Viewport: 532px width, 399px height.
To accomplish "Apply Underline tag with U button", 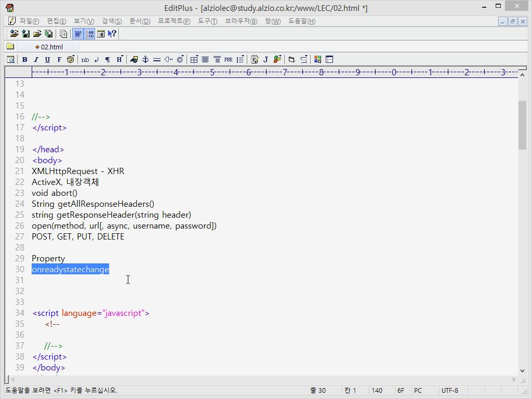I will [x=47, y=59].
